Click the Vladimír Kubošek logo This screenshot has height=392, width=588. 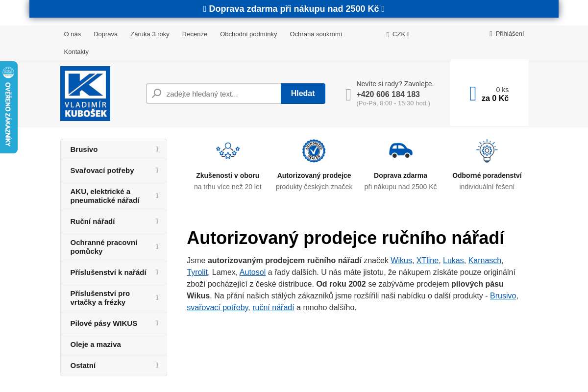(x=85, y=94)
